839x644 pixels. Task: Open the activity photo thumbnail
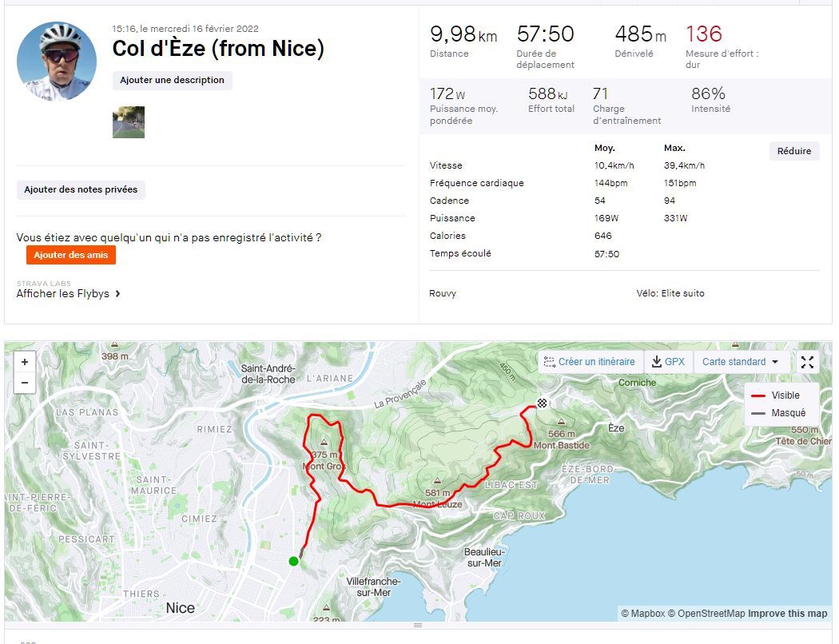pyautogui.click(x=129, y=122)
